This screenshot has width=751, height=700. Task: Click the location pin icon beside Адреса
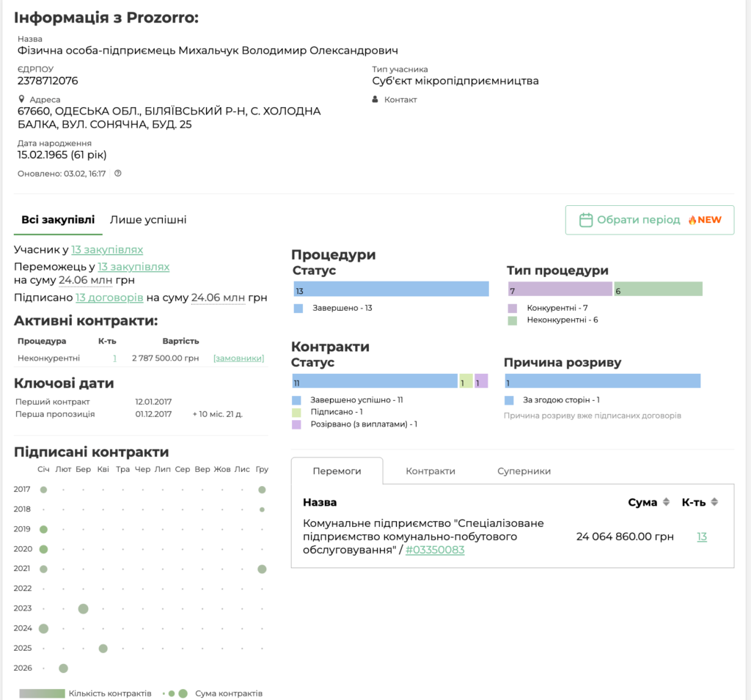pos(21,99)
